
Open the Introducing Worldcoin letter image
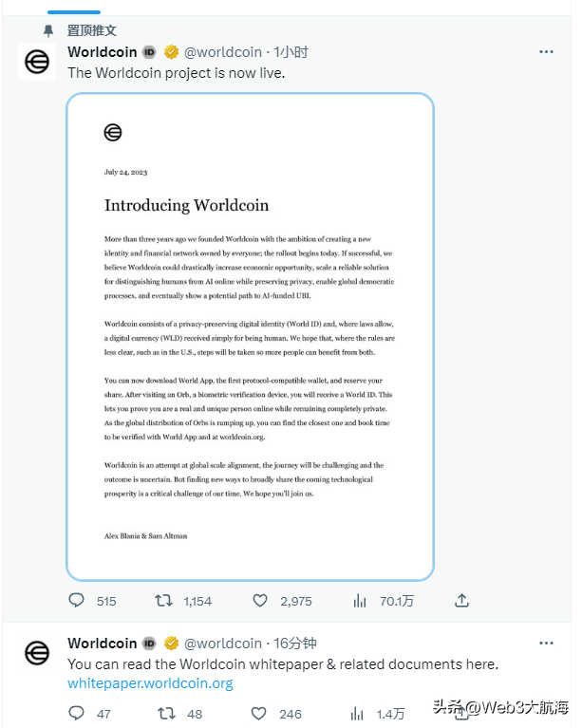250,337
